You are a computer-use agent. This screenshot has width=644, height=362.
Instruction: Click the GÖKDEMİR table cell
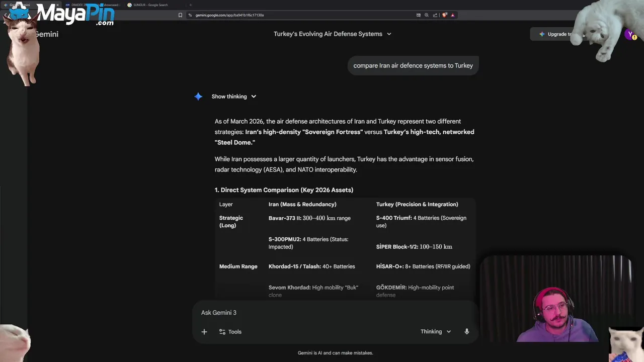[415, 291]
